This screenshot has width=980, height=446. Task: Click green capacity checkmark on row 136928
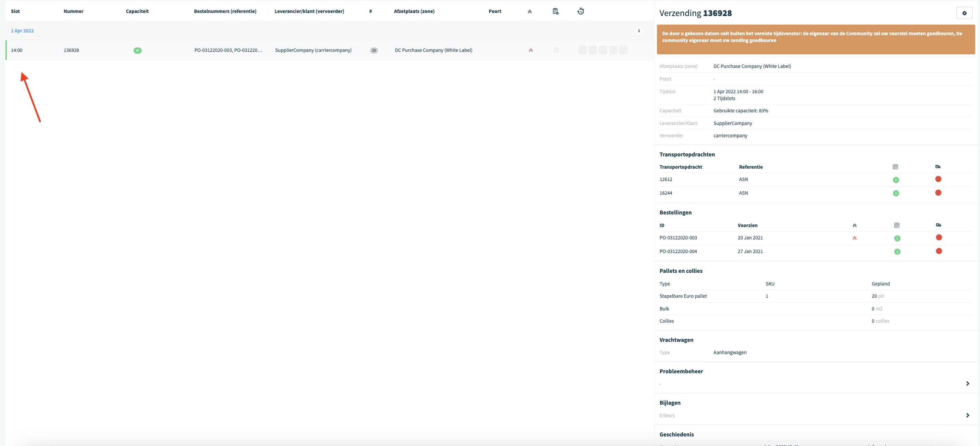(137, 50)
